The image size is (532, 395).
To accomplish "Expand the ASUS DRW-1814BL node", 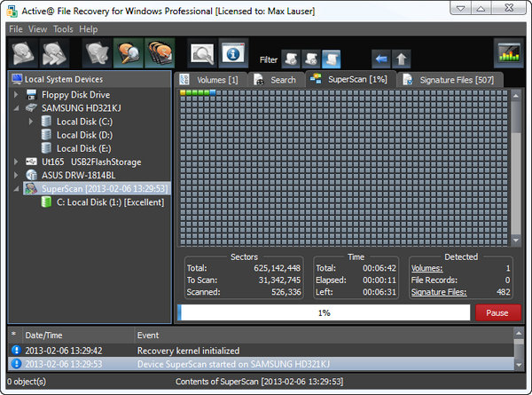I will click(18, 176).
